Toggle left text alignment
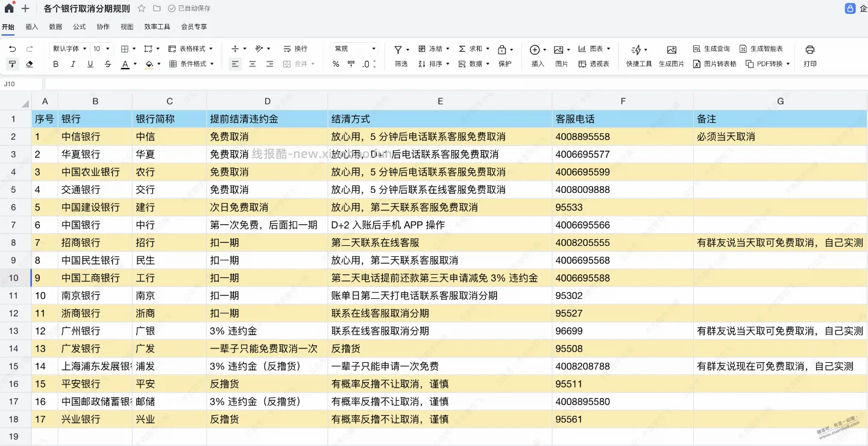The width and height of the screenshot is (868, 446). 235,64
